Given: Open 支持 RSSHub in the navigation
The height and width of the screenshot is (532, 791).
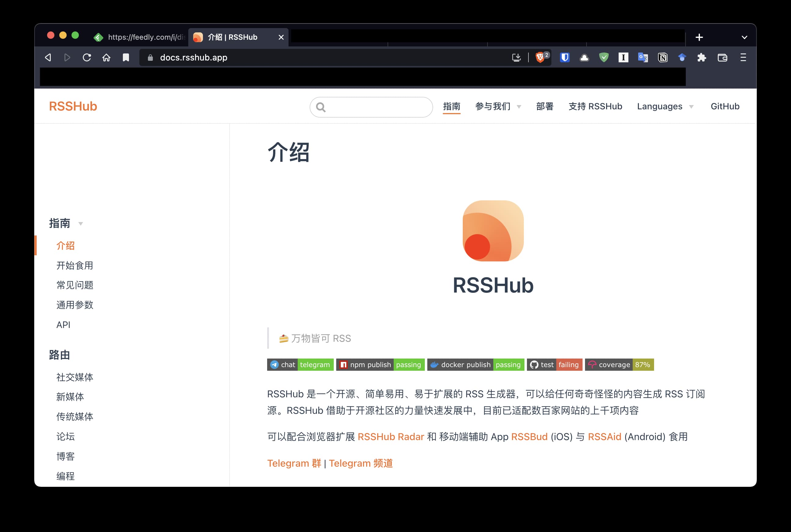Looking at the screenshot, I should pyautogui.click(x=595, y=107).
